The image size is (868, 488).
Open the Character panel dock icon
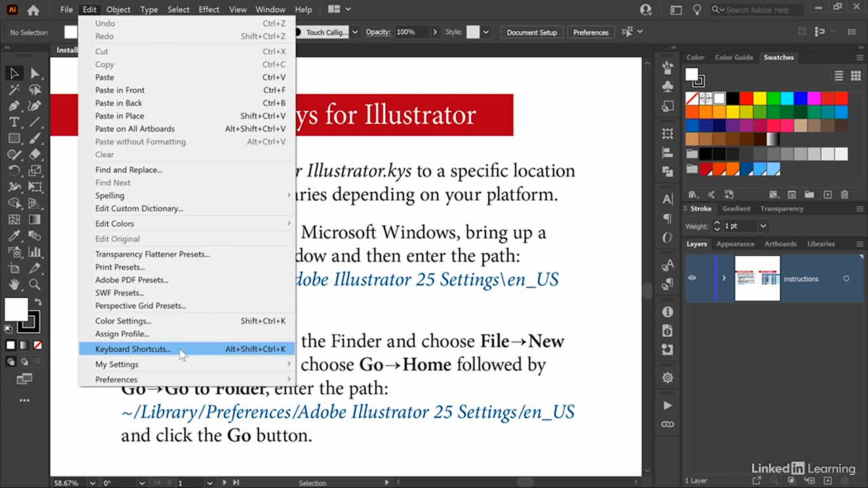pos(668,199)
